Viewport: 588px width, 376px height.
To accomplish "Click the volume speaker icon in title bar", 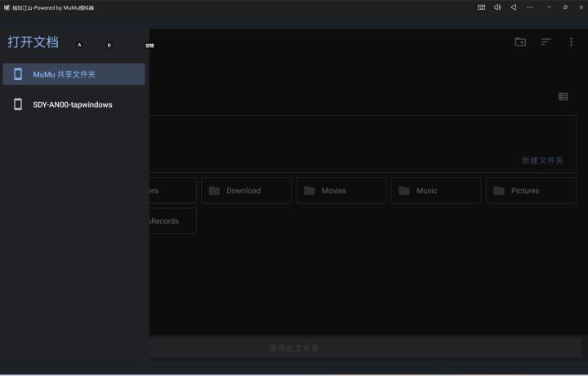I will tap(497, 7).
